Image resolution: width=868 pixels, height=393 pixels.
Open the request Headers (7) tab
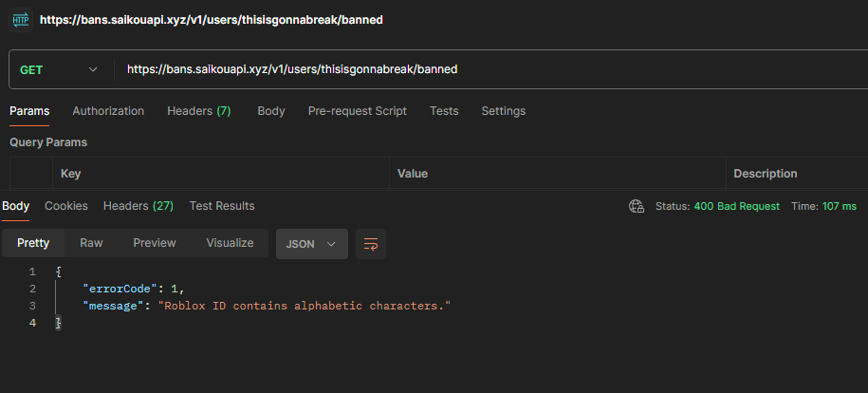tap(198, 111)
